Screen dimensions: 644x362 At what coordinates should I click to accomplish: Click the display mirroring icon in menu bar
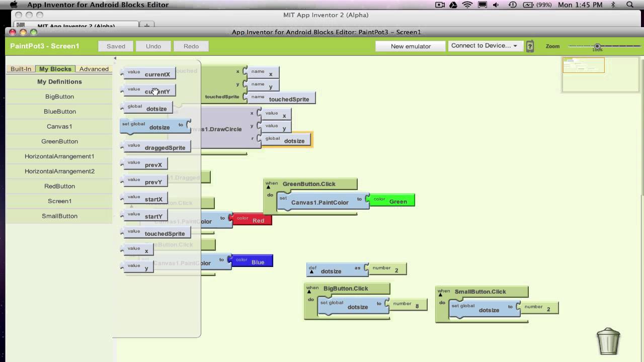click(482, 5)
